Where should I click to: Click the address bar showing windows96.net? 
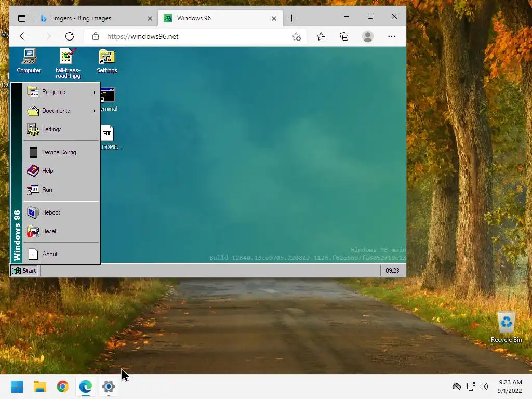[x=195, y=36]
